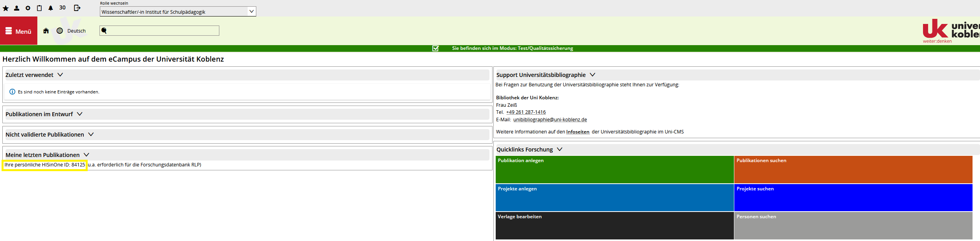Open the Rolle wechseln dropdown
Viewport: 980px width, 241px height.
pos(178,12)
